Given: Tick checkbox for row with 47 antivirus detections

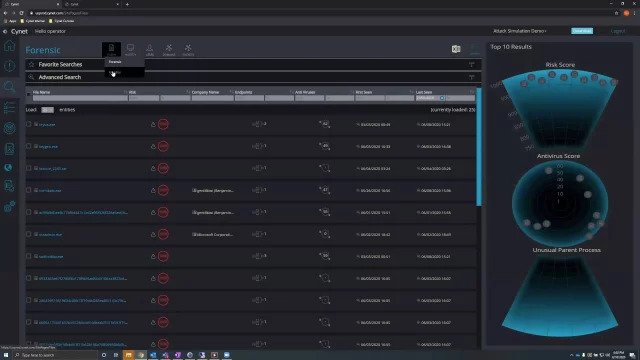Looking at the screenshot, I should (29, 190).
